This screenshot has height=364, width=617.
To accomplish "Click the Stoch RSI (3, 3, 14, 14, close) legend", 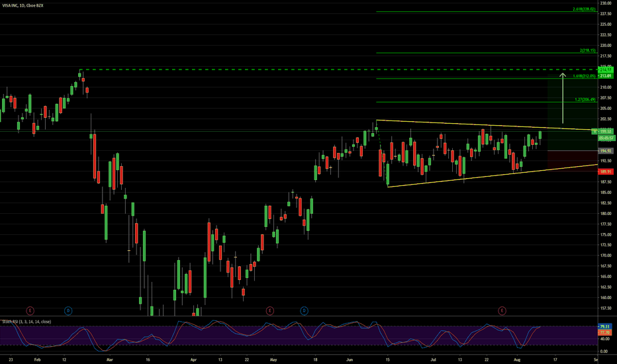I will [26, 322].
